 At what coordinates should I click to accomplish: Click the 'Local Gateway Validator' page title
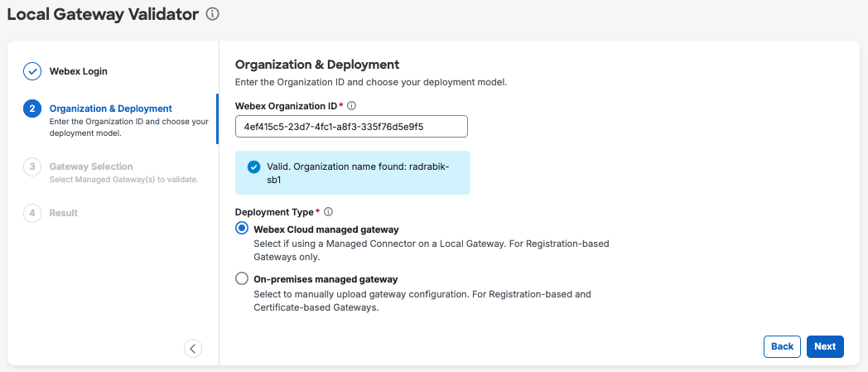103,14
